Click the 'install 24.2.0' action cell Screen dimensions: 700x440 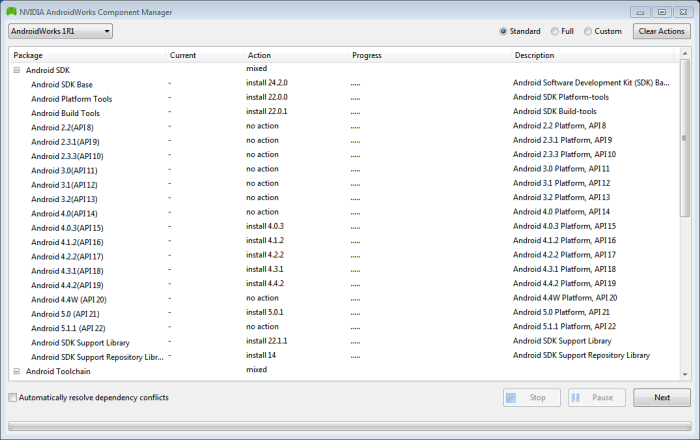click(267, 83)
